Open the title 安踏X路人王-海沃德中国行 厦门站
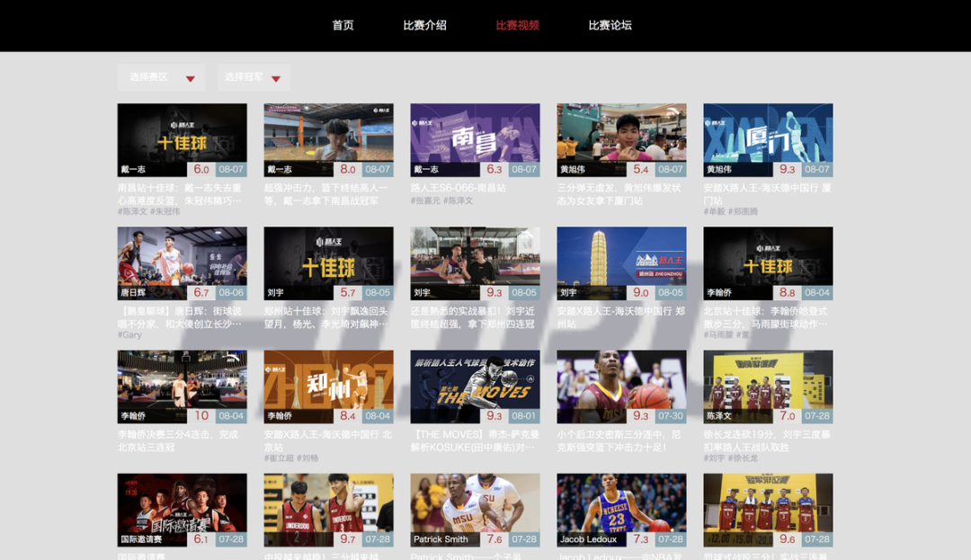971x560 pixels. tap(767, 193)
